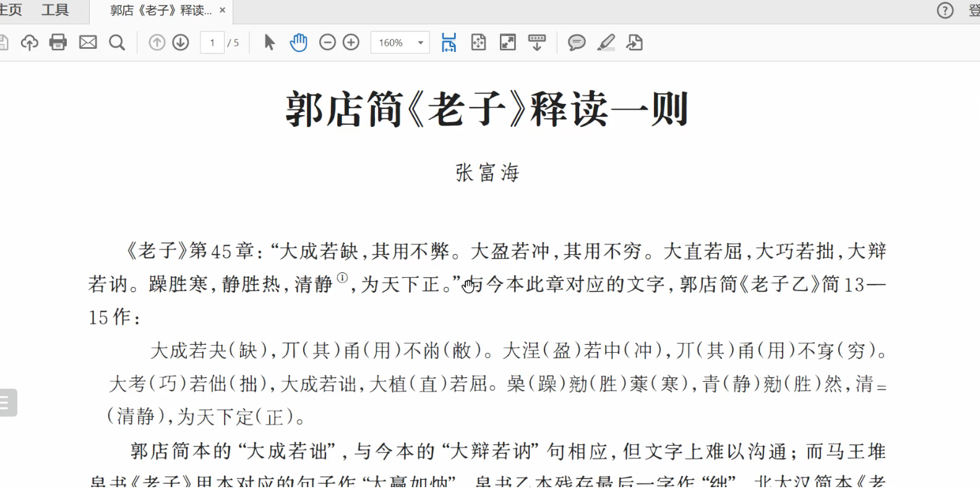
Task: Go to next page arrow
Action: 181,43
